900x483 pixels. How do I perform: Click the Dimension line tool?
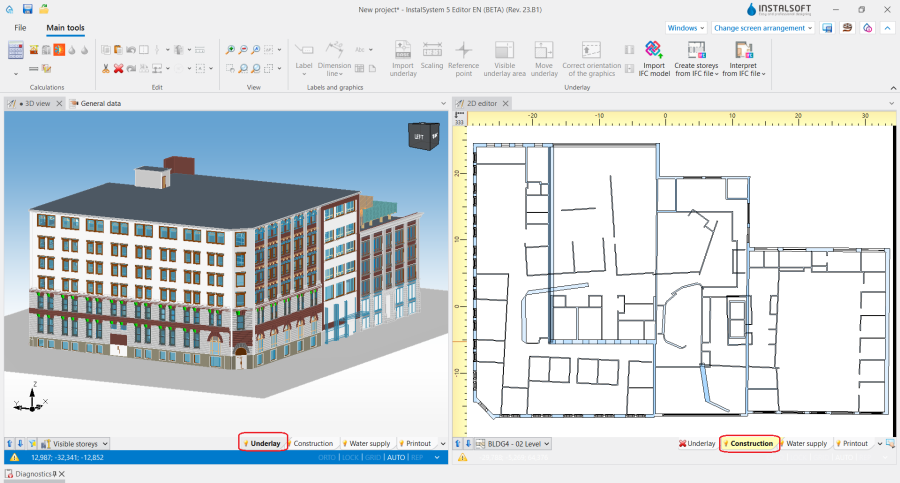click(x=334, y=58)
